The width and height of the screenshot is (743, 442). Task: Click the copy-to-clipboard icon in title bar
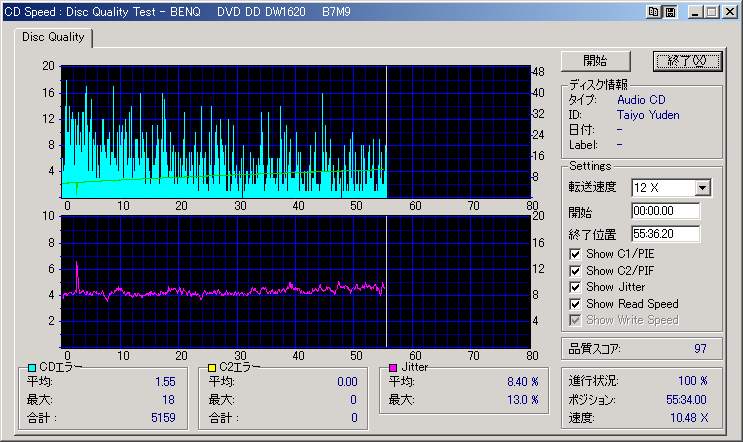[655, 12]
